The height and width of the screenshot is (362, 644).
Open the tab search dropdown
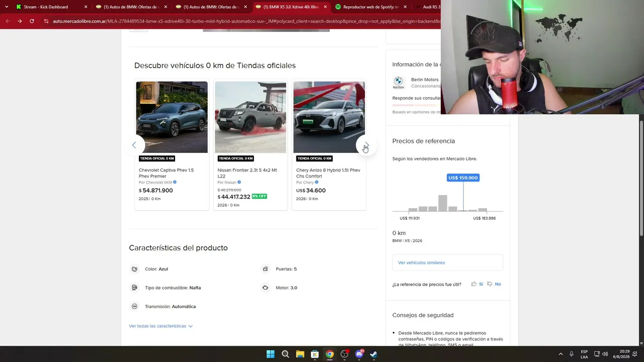pyautogui.click(x=7, y=7)
